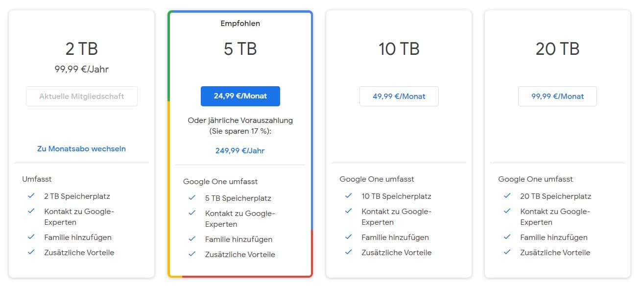Open the Zu Monatsabo wechseln link
The width and height of the screenshot is (644, 287).
[x=81, y=148]
